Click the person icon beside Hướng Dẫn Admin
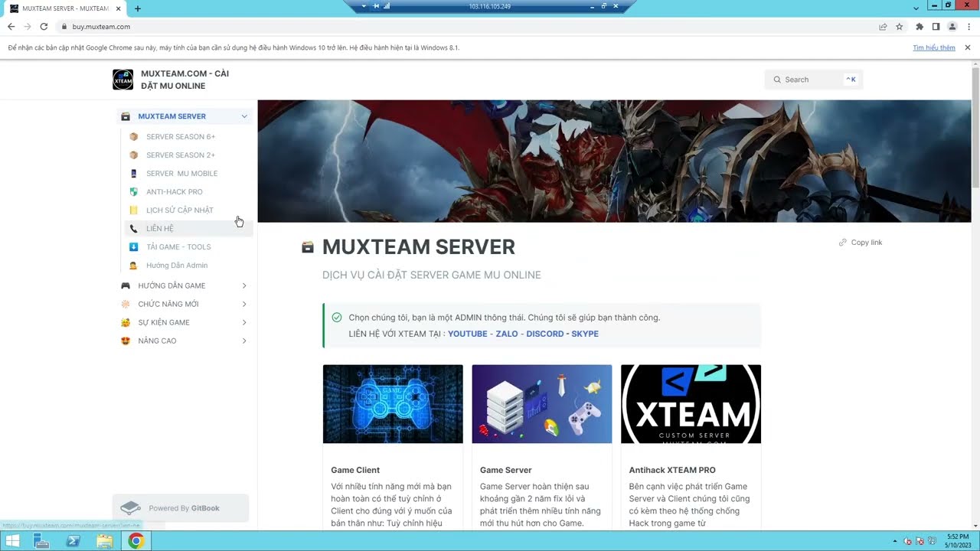The image size is (980, 551). [x=133, y=266]
